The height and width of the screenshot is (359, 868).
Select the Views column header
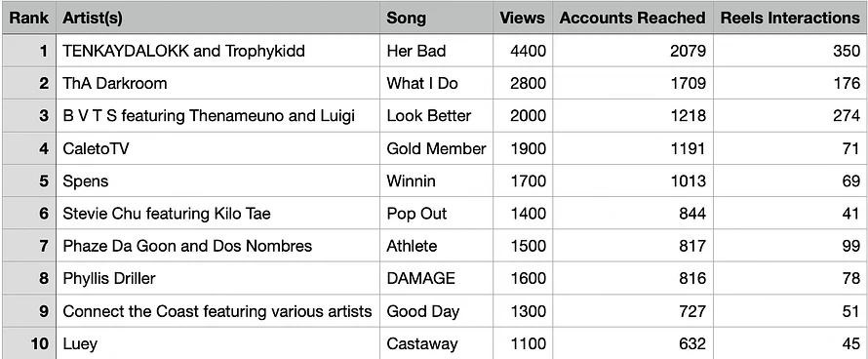coord(523,18)
